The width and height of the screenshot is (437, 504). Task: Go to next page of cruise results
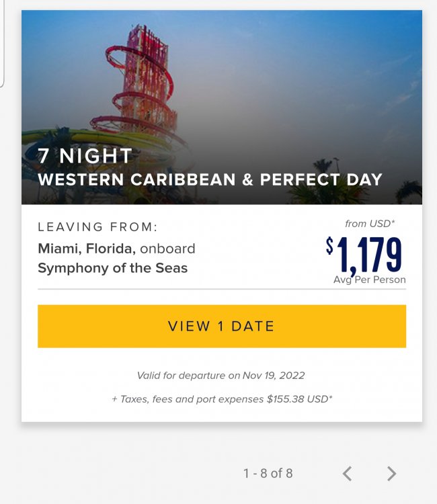click(x=391, y=474)
